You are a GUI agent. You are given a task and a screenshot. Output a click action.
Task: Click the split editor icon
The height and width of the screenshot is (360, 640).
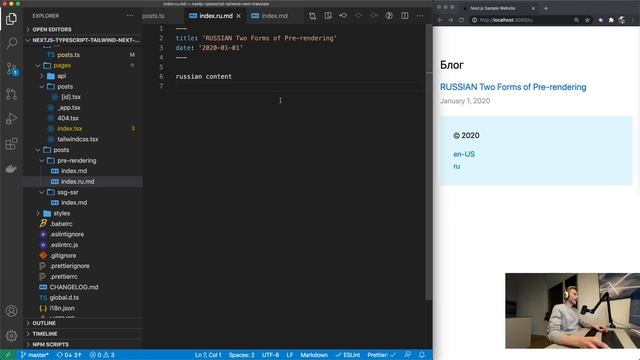click(x=404, y=16)
